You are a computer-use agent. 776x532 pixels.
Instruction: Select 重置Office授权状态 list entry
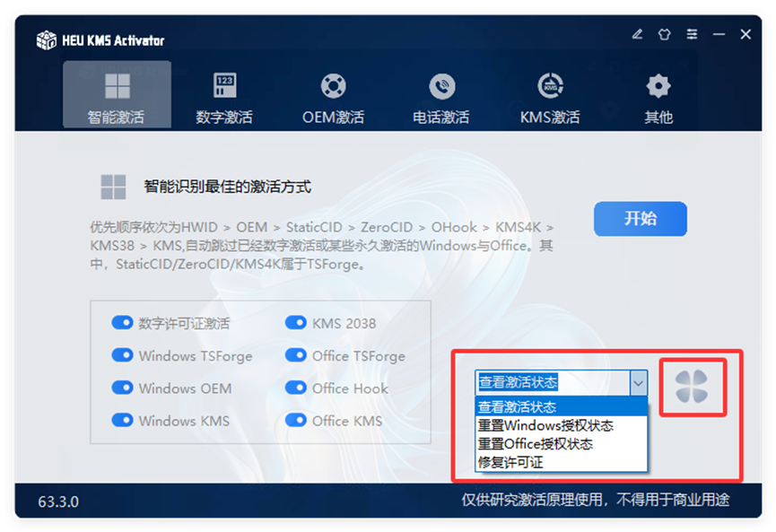(x=531, y=443)
